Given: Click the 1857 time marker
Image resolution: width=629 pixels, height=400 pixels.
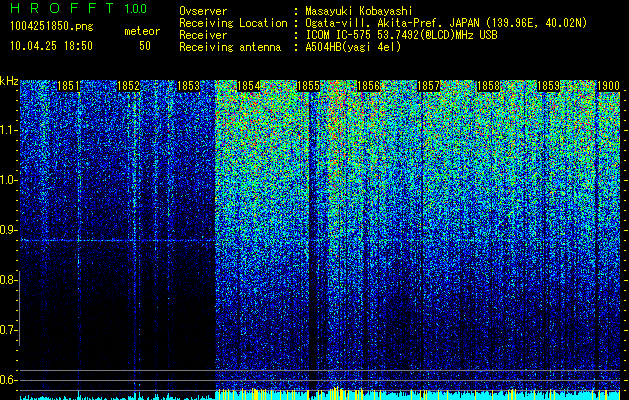Looking at the screenshot, I should point(428,86).
